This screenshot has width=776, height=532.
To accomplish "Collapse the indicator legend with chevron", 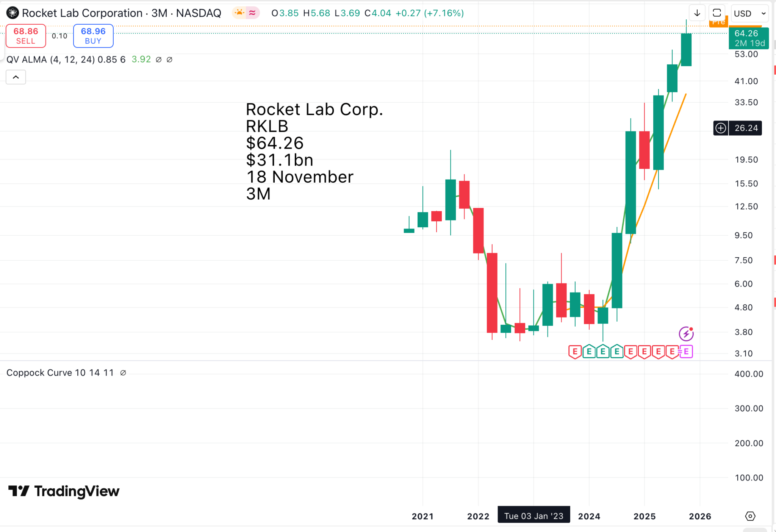I will click(x=16, y=77).
